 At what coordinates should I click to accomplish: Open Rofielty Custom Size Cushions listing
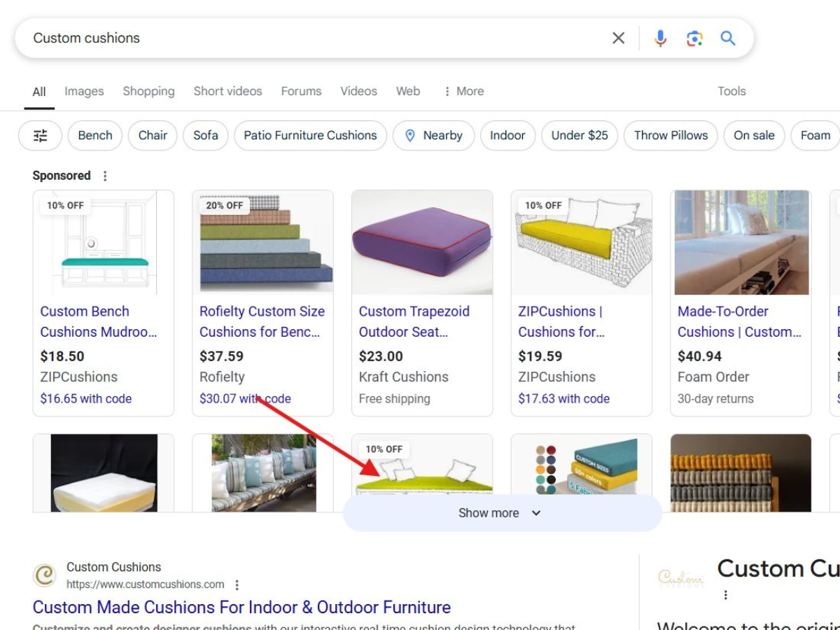coord(262,321)
